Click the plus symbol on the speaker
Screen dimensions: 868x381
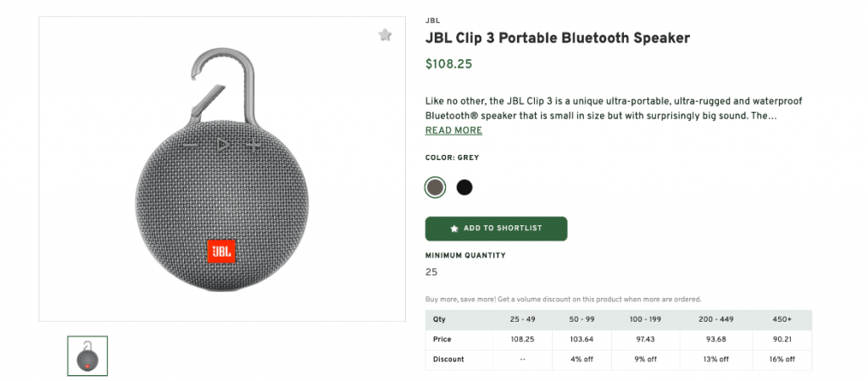pyautogui.click(x=253, y=146)
